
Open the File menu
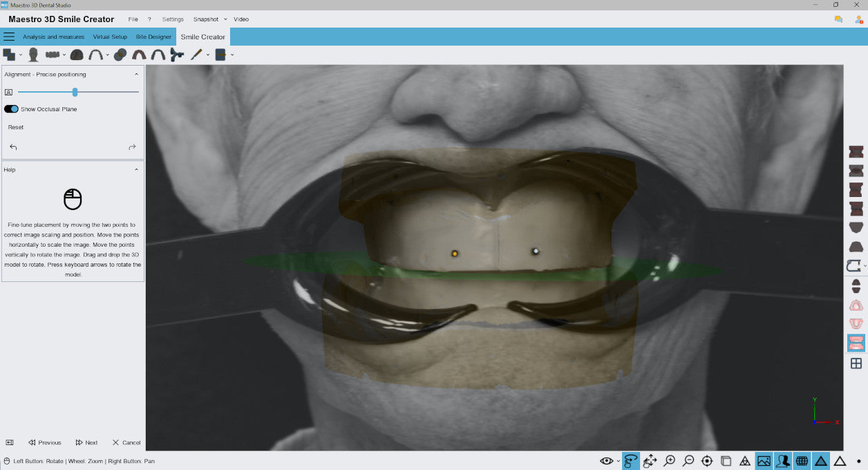pos(133,19)
